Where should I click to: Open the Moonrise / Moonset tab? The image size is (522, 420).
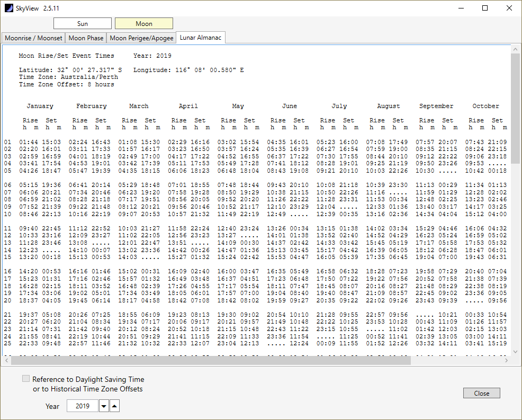[x=34, y=38]
